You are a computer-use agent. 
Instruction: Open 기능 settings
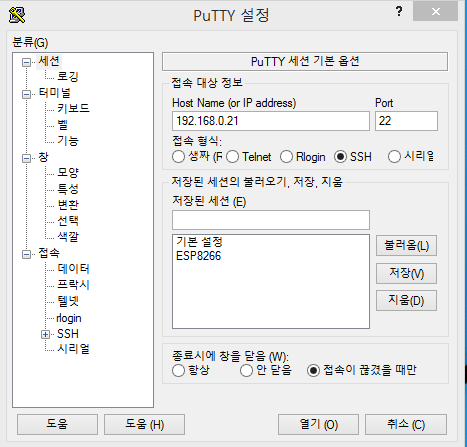pos(68,141)
